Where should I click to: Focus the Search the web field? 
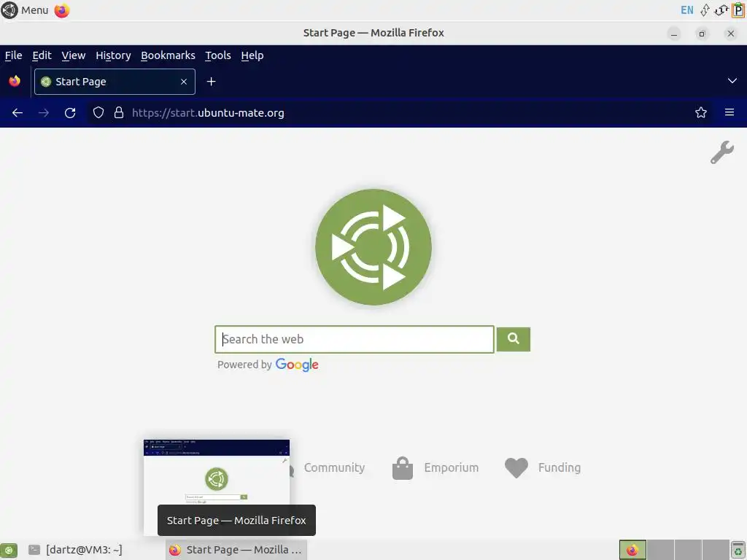[x=355, y=340]
